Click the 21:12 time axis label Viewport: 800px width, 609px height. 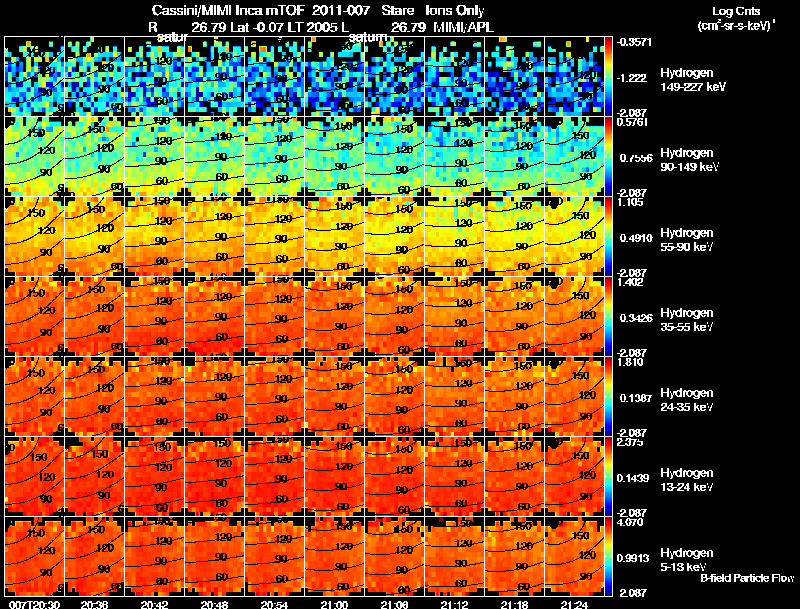455,604
